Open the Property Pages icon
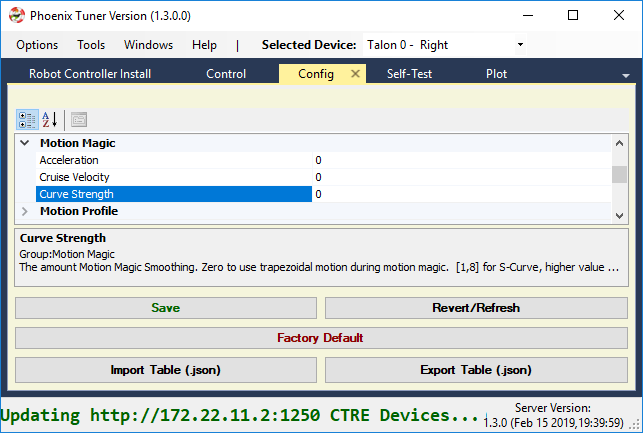This screenshot has width=643, height=433. (79, 120)
